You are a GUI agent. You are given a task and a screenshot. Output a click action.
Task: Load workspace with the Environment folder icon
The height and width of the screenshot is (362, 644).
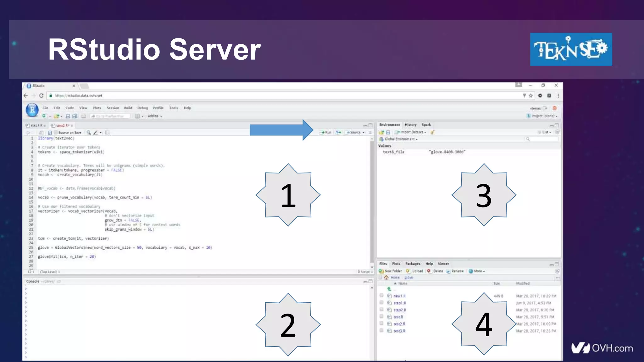click(381, 132)
